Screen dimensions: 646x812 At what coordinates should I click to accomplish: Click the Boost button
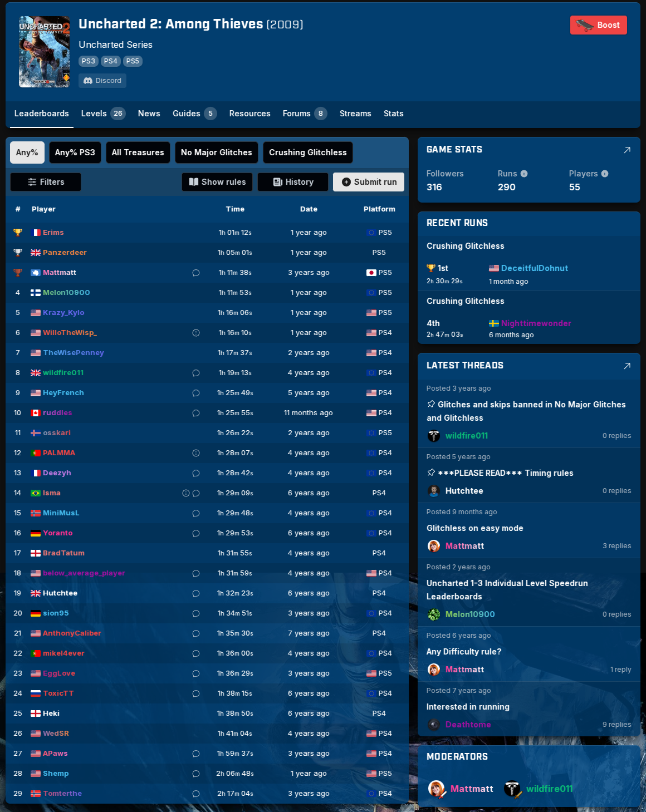599,25
